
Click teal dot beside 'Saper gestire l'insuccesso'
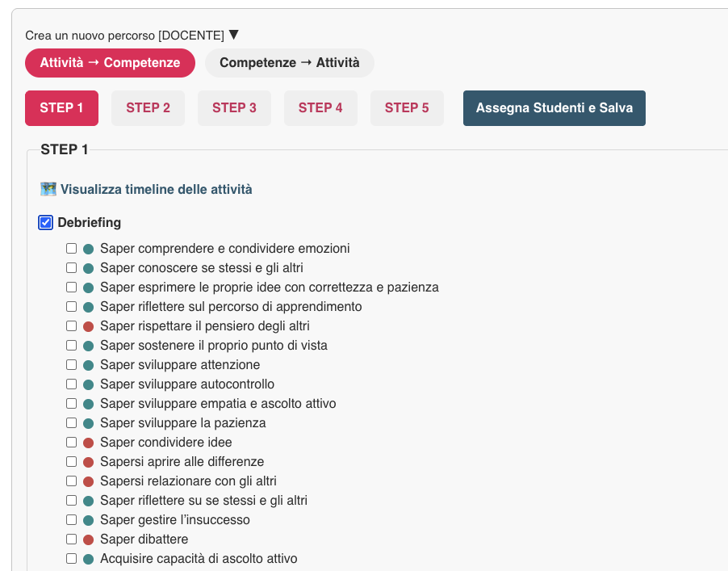point(89,520)
